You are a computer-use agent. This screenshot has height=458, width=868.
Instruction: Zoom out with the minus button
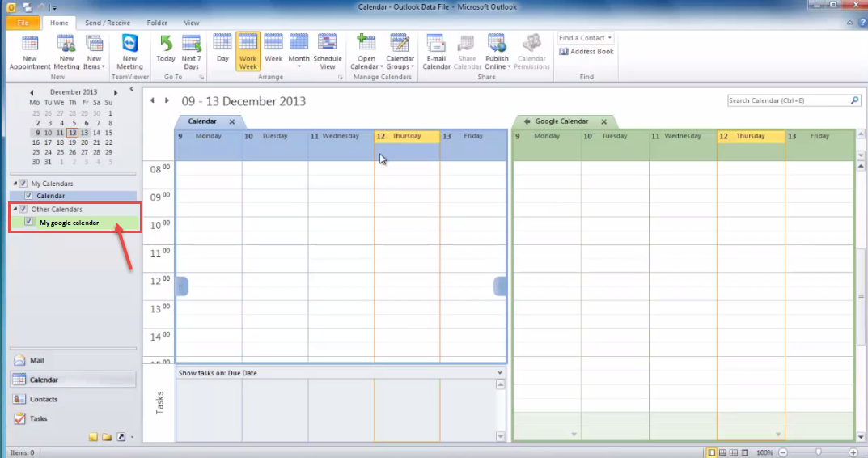click(x=783, y=452)
